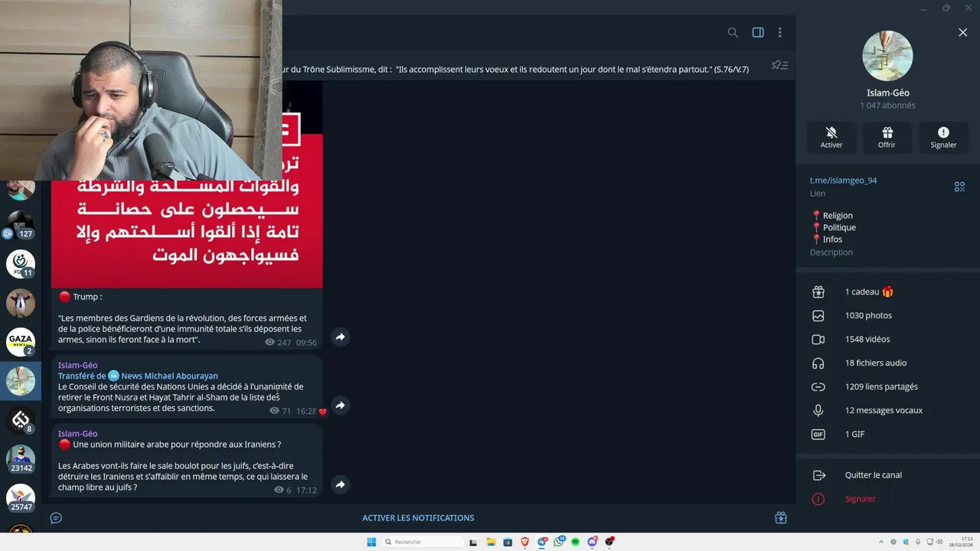Open pinned messages list icon
Viewport: 980px width, 551px height.
[779, 65]
